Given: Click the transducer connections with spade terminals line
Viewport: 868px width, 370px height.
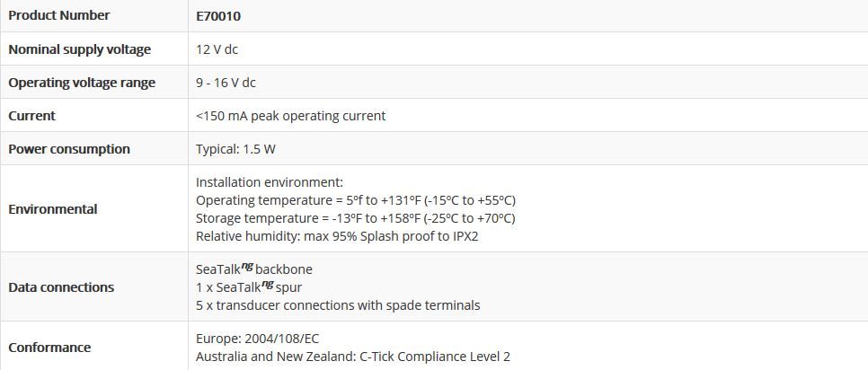Looking at the screenshot, I should tap(338, 305).
